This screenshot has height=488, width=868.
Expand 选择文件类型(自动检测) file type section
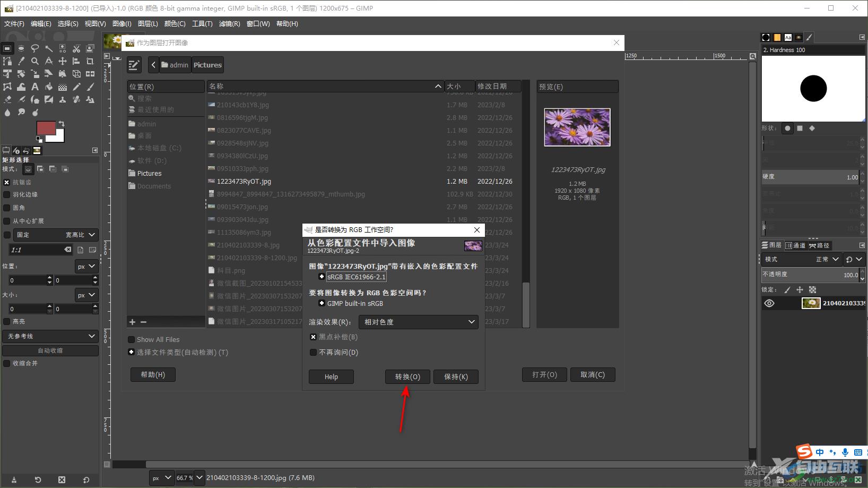tap(131, 353)
